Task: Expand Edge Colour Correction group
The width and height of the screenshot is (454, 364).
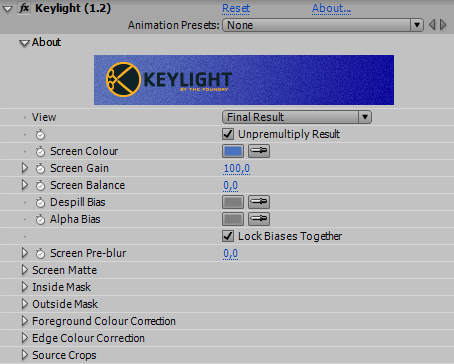Action: (24, 338)
